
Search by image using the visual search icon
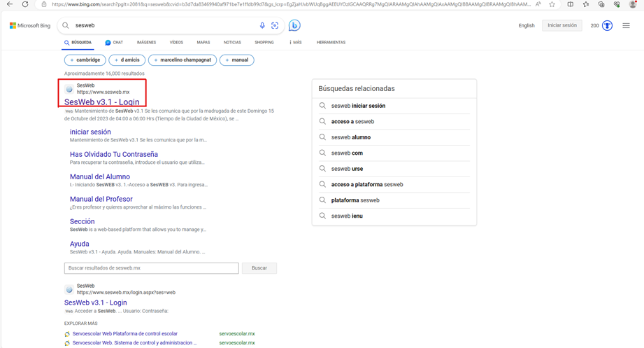[x=275, y=25]
